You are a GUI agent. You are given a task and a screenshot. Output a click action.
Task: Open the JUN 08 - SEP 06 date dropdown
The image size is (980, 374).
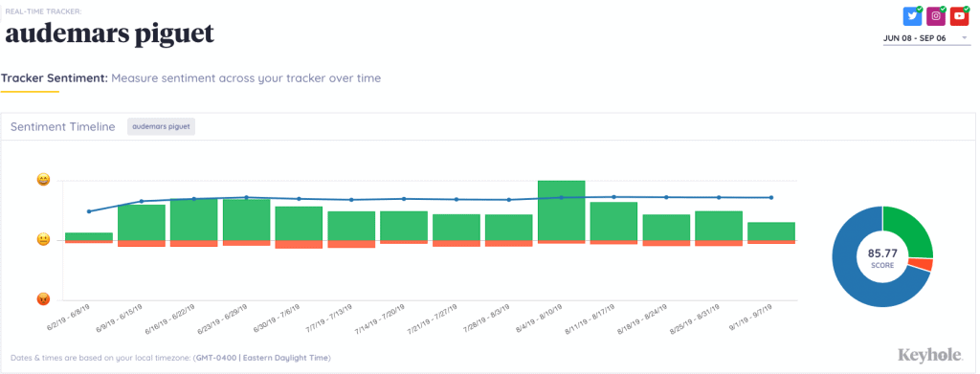coord(926,38)
